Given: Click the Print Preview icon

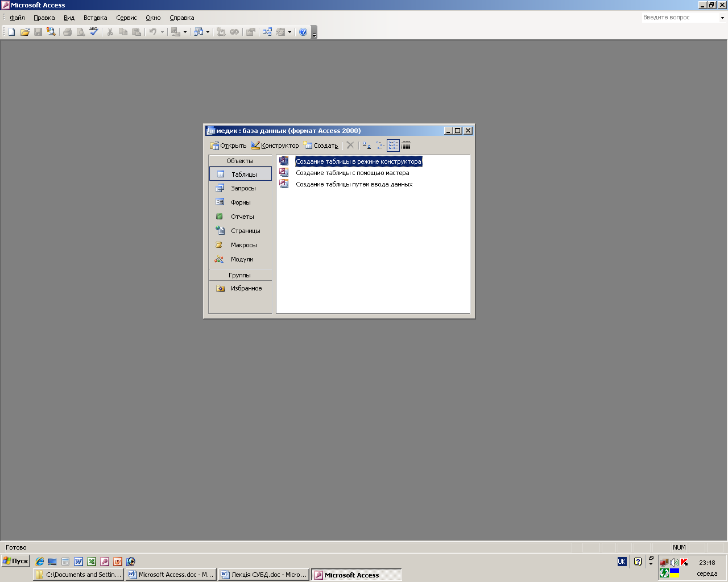Looking at the screenshot, I should pyautogui.click(x=80, y=32).
